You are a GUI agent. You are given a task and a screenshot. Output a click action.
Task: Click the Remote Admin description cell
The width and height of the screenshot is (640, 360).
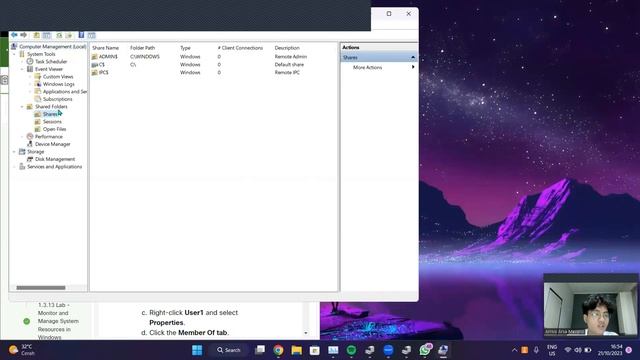point(291,57)
